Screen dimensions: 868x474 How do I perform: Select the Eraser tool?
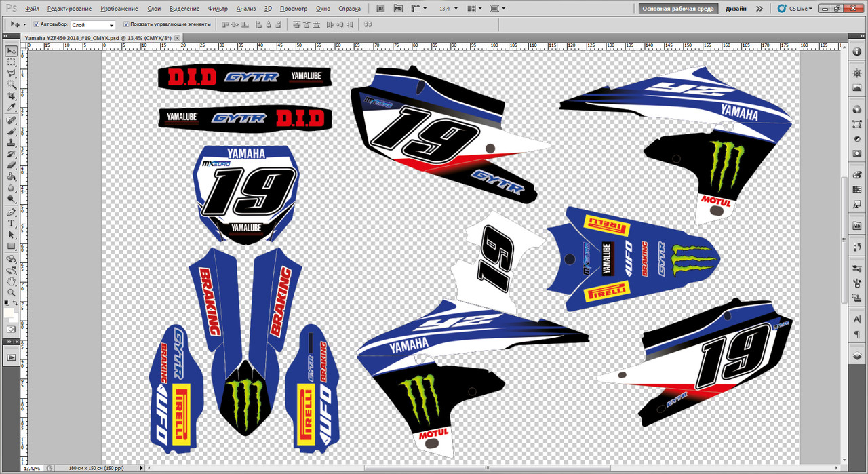tap(12, 165)
